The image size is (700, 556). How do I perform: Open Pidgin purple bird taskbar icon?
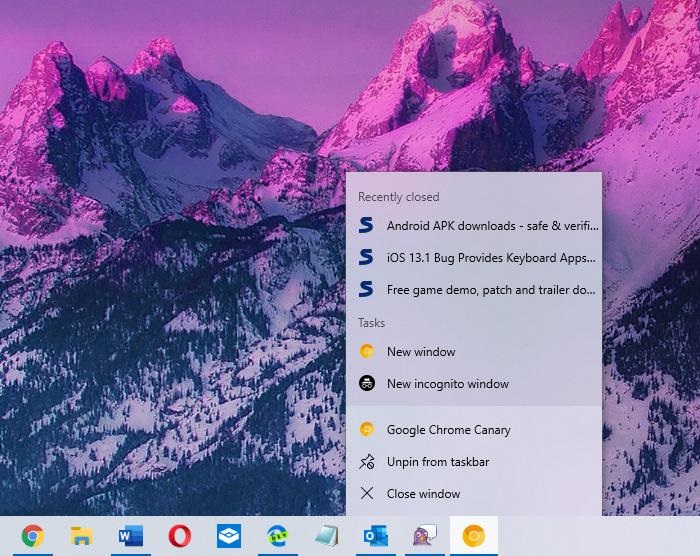425,535
